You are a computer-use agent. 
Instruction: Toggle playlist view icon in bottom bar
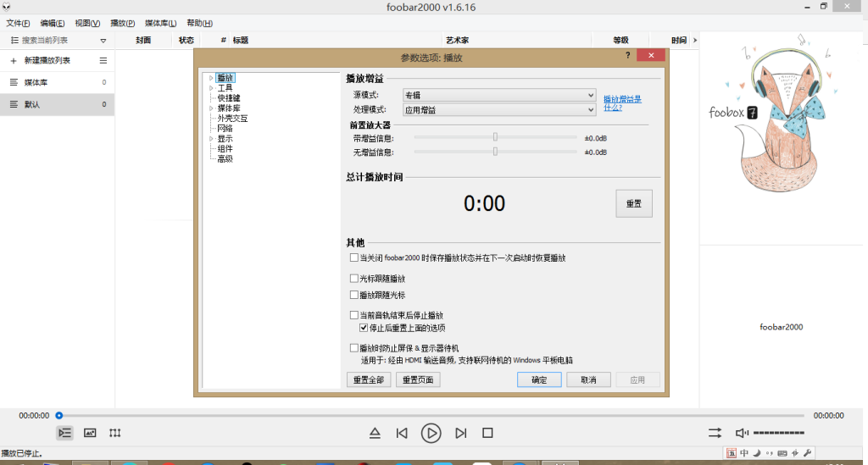point(64,433)
